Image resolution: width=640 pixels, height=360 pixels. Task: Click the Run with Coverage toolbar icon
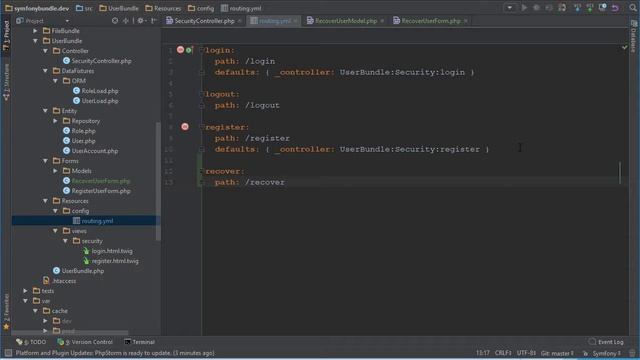coord(549,7)
